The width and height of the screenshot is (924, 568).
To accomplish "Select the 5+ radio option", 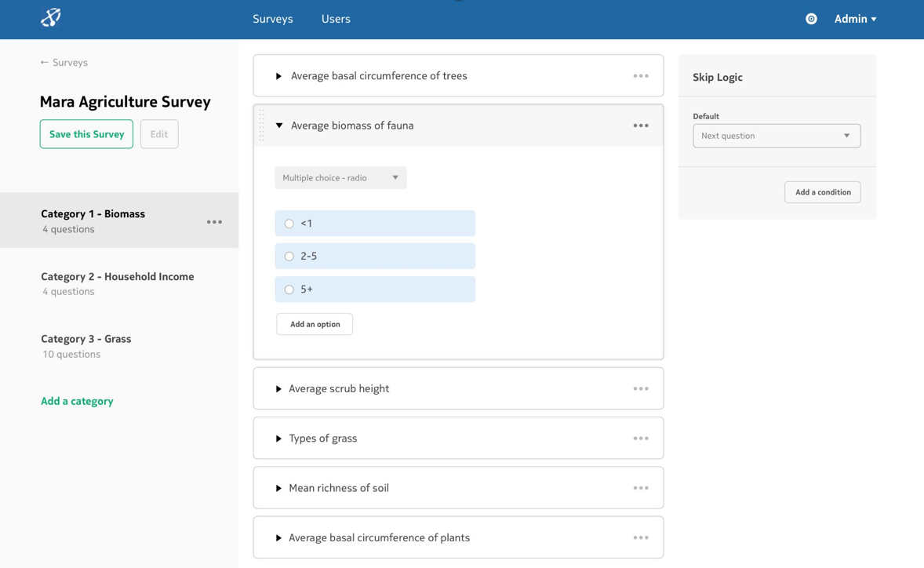I will tap(289, 289).
